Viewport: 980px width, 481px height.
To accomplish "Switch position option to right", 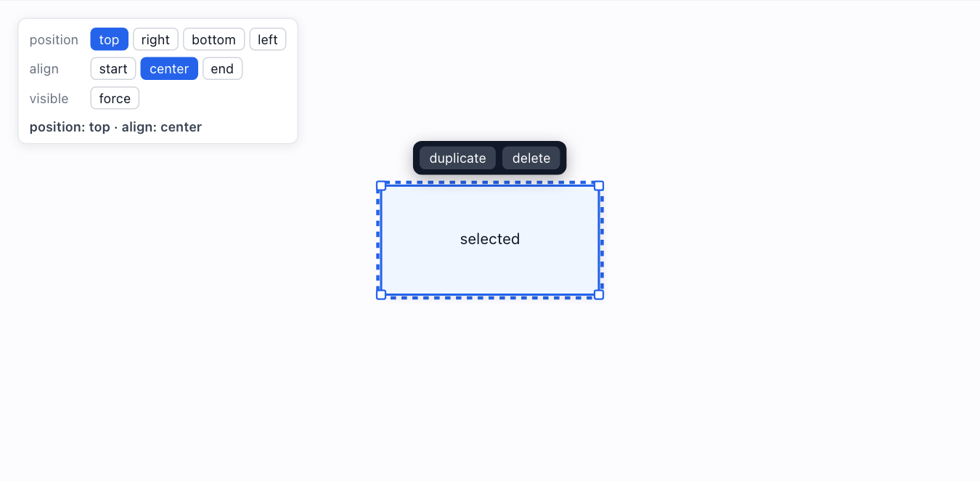I will (155, 39).
